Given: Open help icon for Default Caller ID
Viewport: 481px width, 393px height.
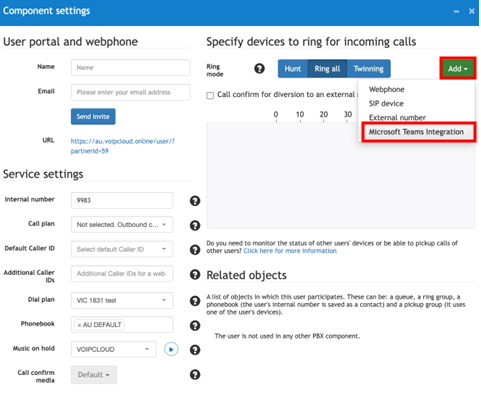Looking at the screenshot, I should pyautogui.click(x=195, y=250).
